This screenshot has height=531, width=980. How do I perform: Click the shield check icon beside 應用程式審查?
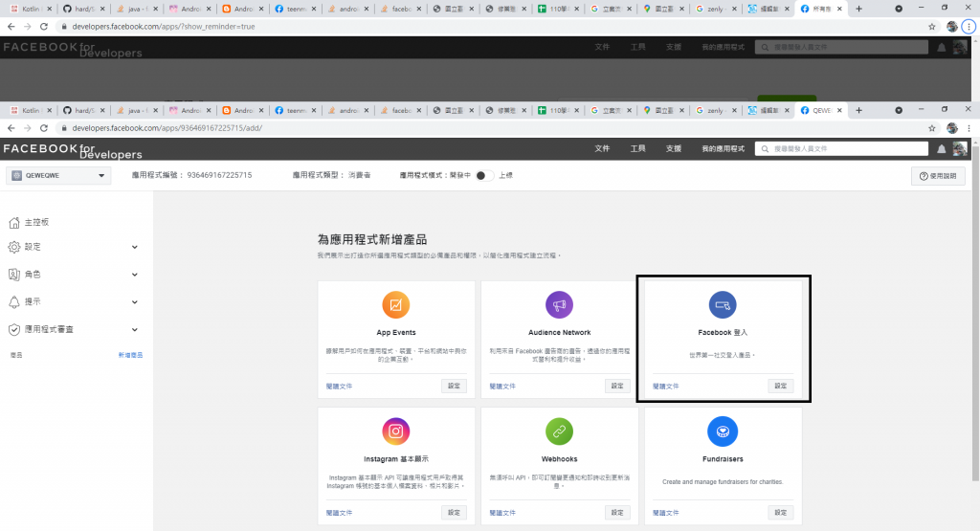[x=14, y=329]
